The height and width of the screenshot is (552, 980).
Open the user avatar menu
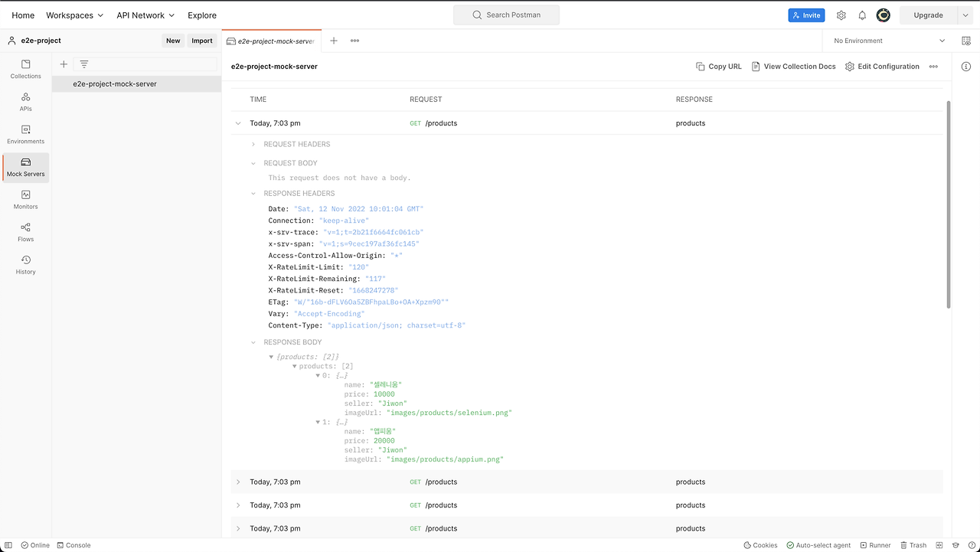(883, 15)
